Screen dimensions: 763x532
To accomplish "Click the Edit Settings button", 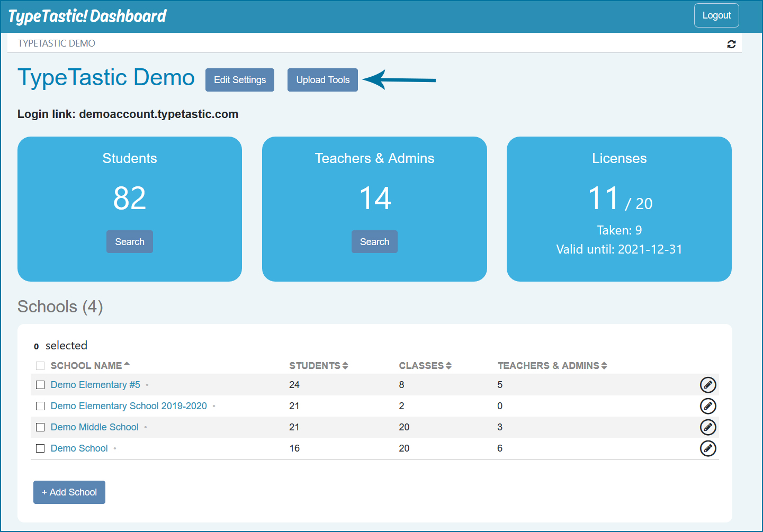I will tap(240, 80).
